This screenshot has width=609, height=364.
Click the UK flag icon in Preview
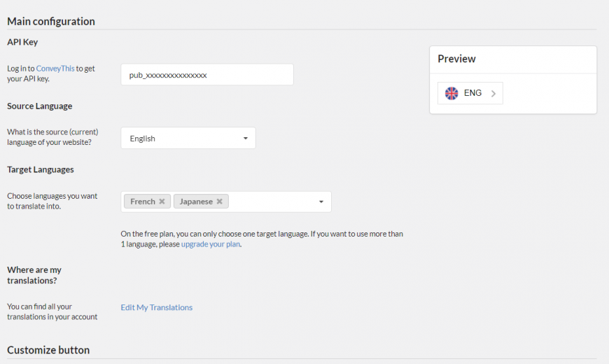[451, 93]
